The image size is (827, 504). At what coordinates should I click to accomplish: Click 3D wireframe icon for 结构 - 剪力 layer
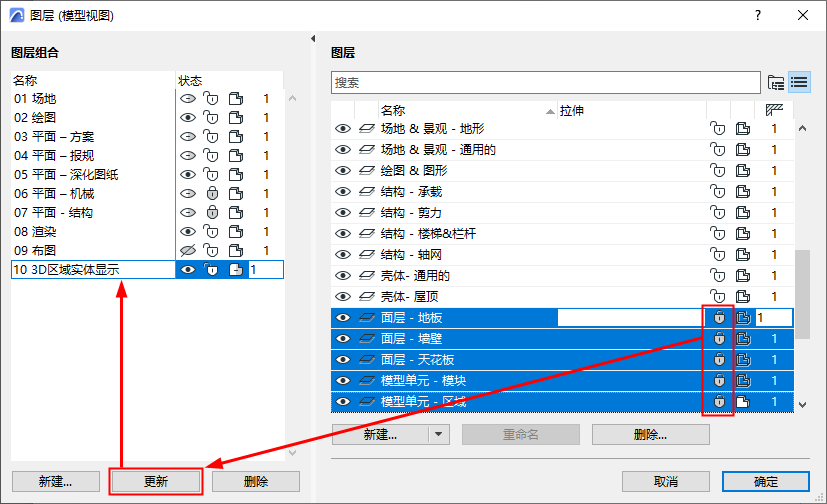(743, 212)
